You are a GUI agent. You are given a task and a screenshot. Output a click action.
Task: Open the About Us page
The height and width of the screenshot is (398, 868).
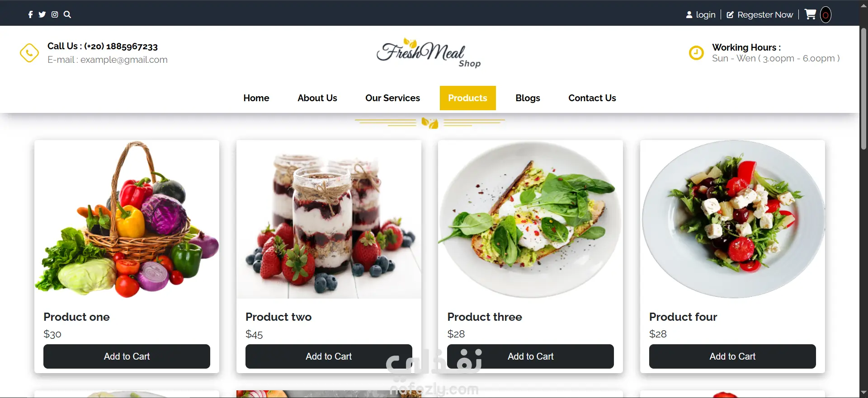click(x=317, y=98)
